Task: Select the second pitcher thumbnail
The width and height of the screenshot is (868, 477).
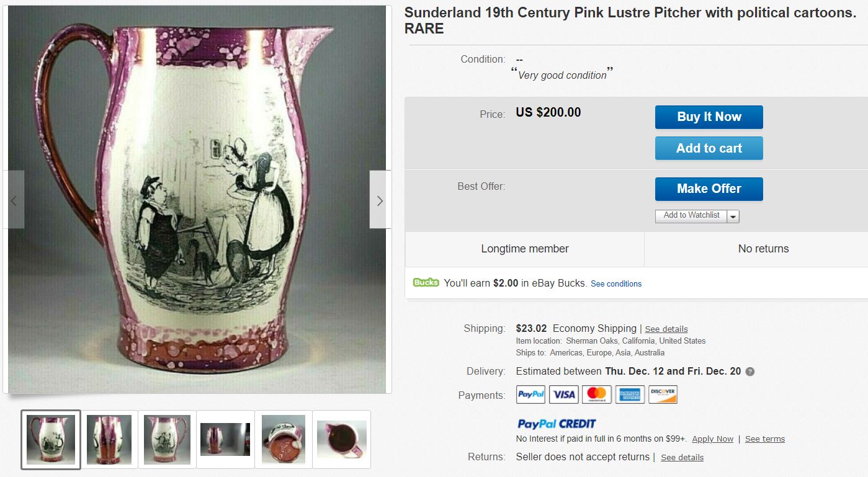Action: [109, 439]
